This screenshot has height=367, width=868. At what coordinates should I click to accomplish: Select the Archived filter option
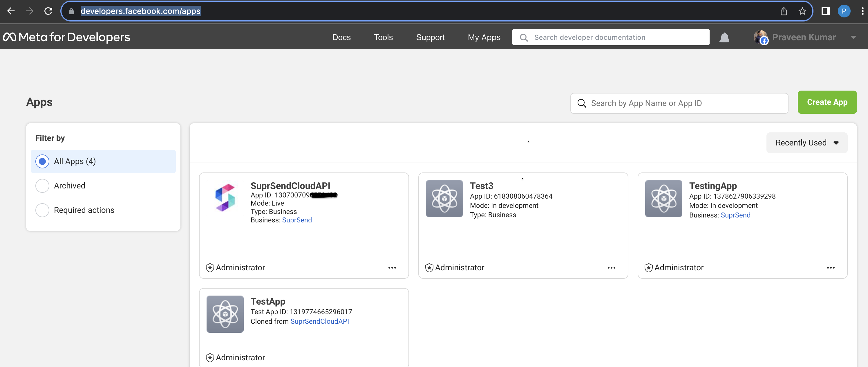tap(42, 186)
